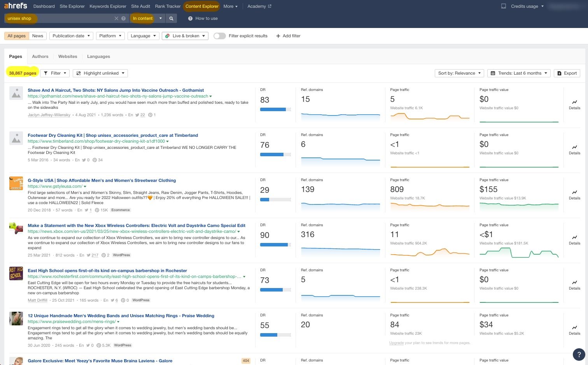The image size is (588, 365).
Task: Open Details for the Xbox controllers result
Action: tap(574, 240)
